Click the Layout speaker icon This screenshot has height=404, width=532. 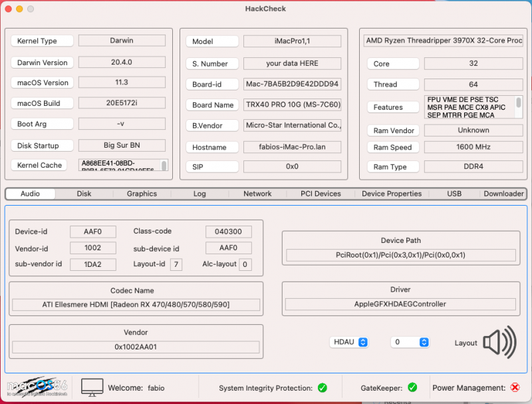499,343
